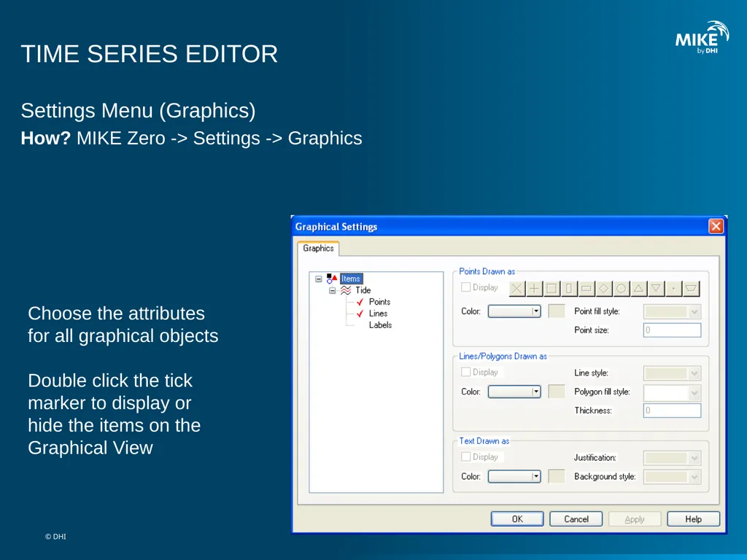
Task: Click the Lines/Polygons color preview swatch
Action: [x=557, y=392]
